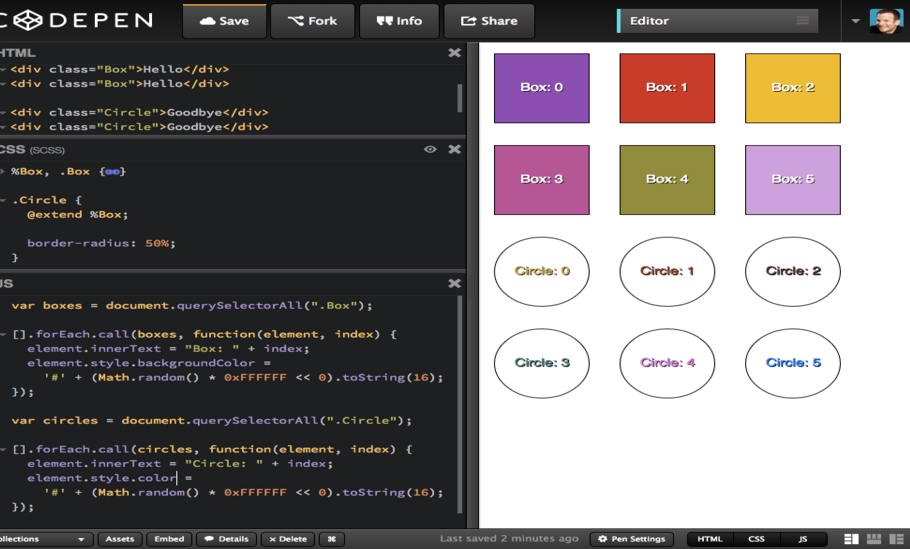
Task: Click the olive Box: 4 square
Action: point(667,180)
